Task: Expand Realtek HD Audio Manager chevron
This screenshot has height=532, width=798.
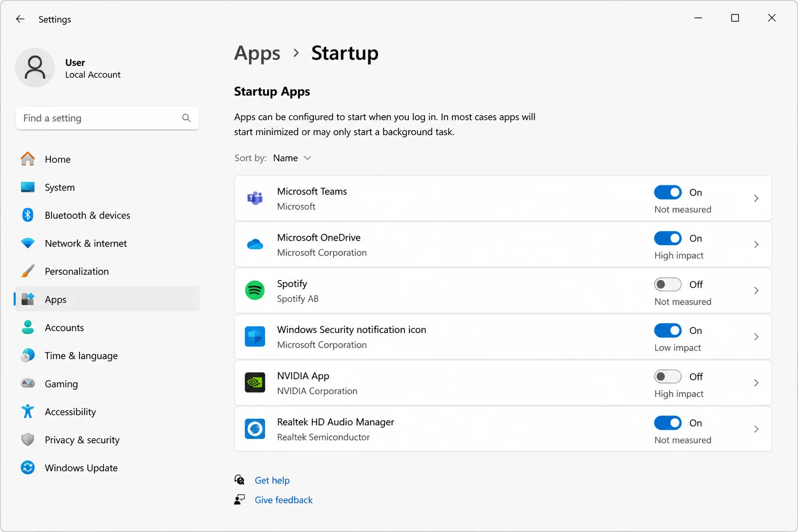Action: tap(756, 429)
